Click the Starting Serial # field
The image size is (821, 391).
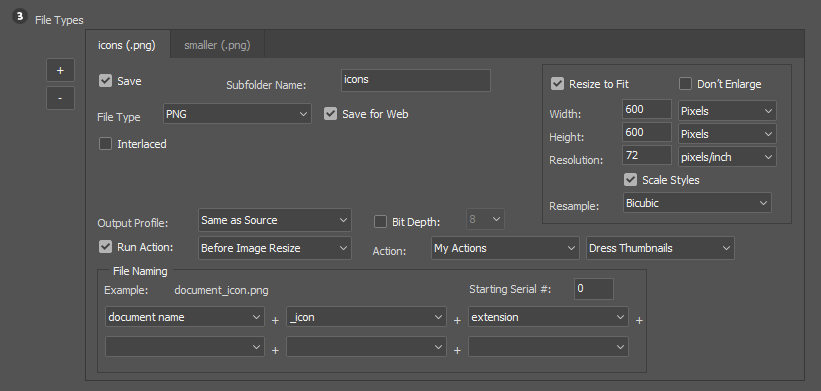[594, 289]
